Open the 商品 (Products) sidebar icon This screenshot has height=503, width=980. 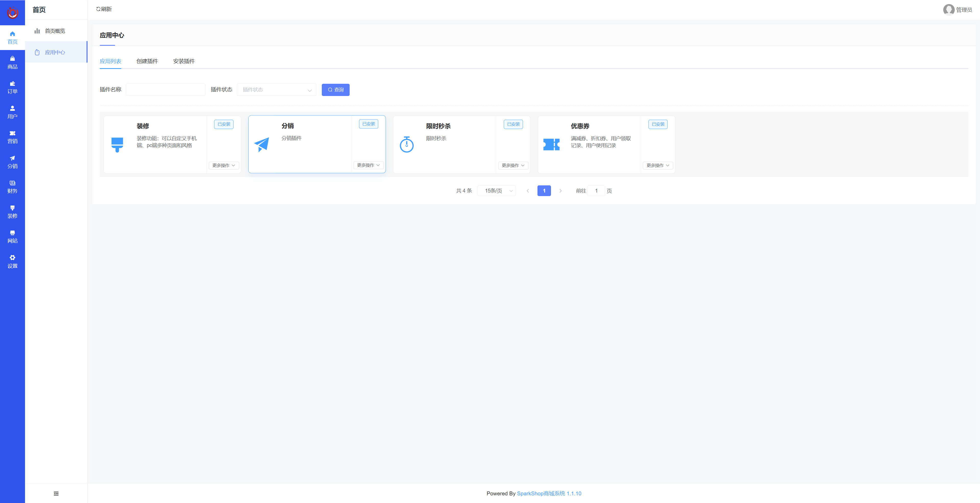(12, 62)
